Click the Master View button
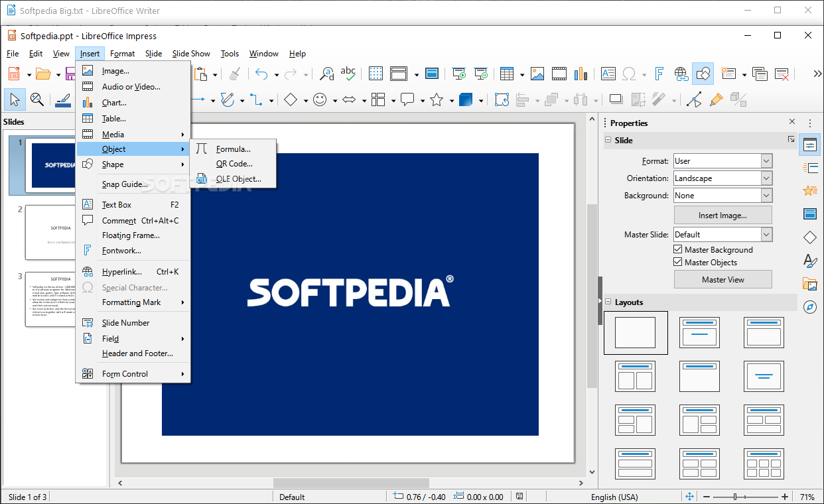824x504 pixels. point(722,280)
